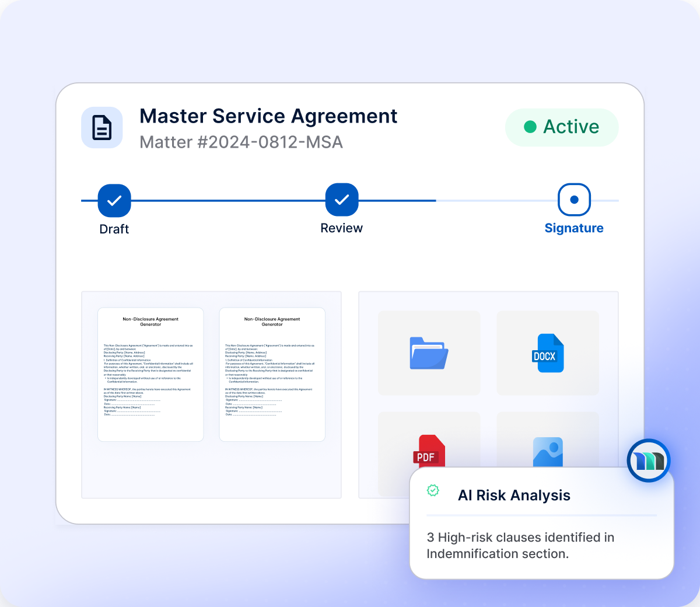Open the PDF file icon
Viewport: 700px width, 607px height.
429,451
